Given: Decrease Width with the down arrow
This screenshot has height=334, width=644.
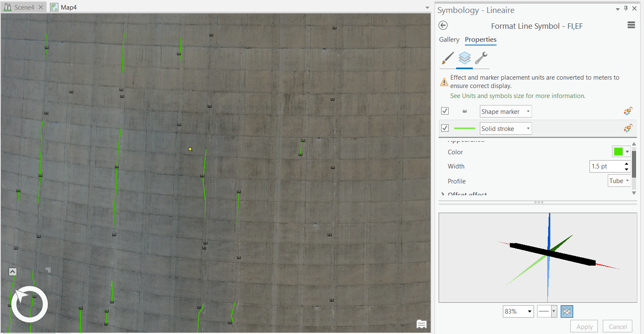Looking at the screenshot, I should [x=627, y=169].
